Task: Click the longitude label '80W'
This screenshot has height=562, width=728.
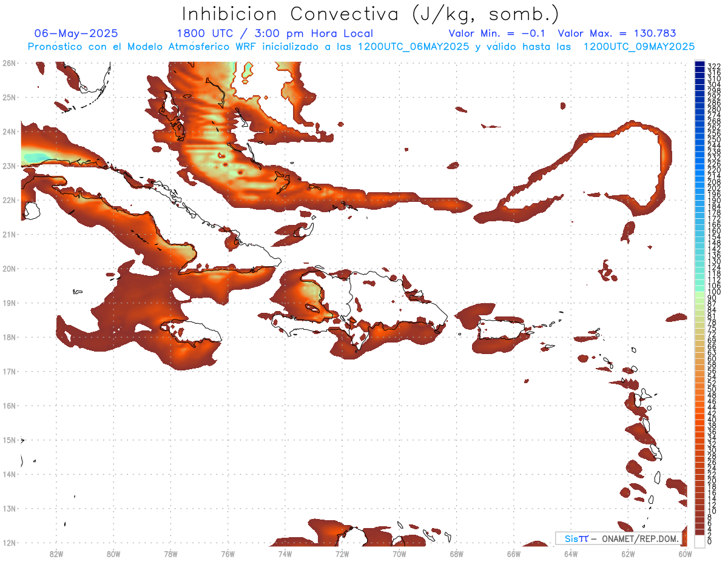Action: [x=113, y=554]
